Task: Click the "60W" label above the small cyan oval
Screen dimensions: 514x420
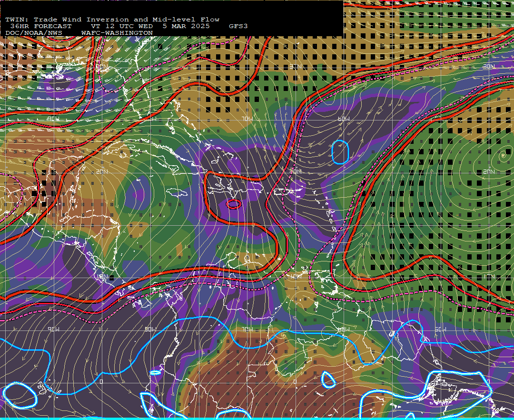Action: 344,119
